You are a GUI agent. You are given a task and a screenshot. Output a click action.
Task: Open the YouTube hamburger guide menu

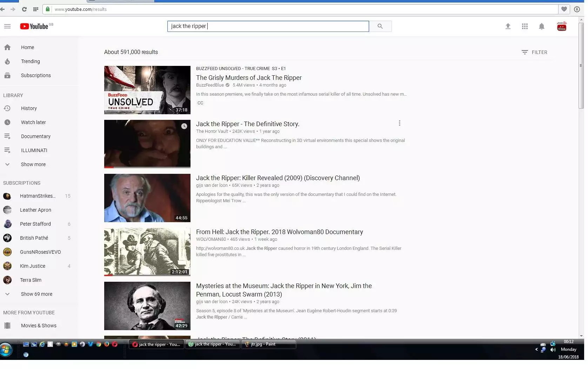(x=7, y=26)
